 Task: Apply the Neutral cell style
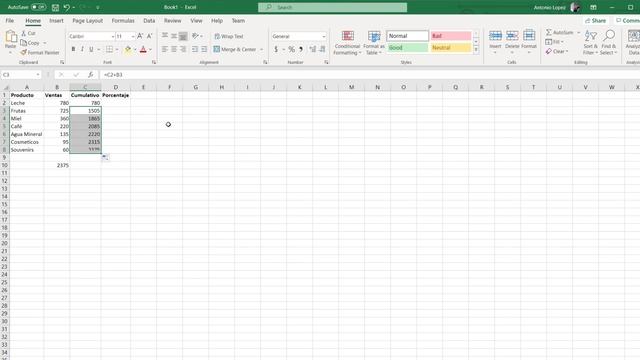(451, 48)
